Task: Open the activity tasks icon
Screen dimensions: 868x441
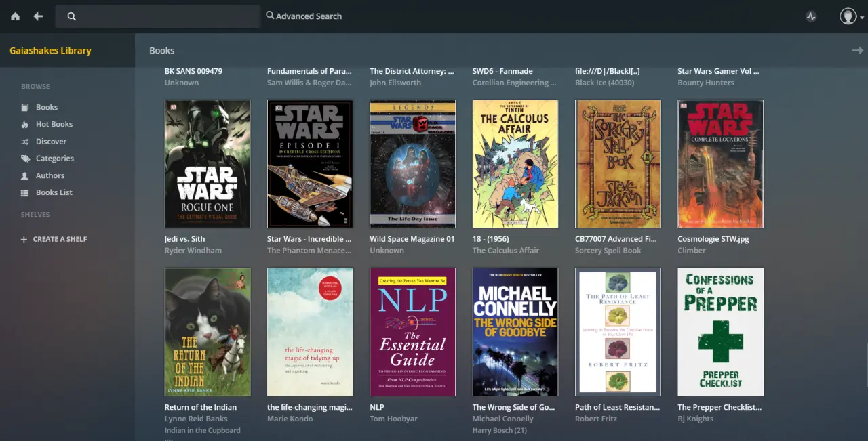Action: tap(812, 16)
